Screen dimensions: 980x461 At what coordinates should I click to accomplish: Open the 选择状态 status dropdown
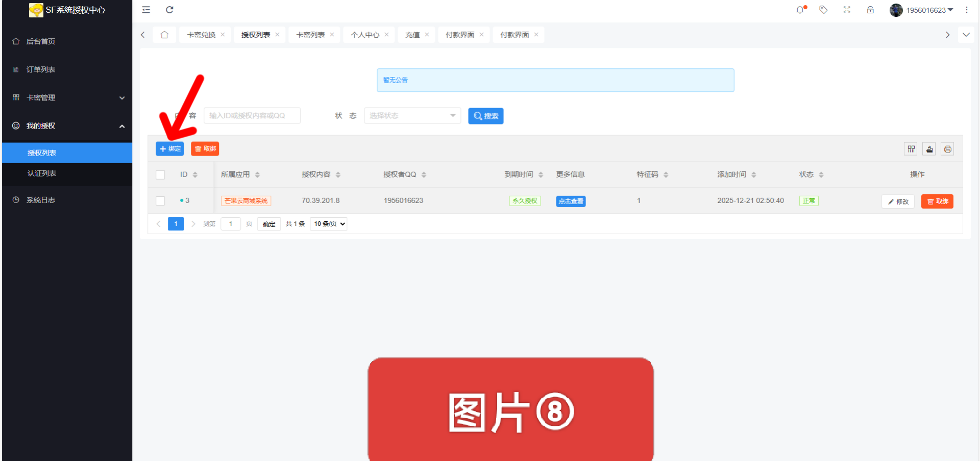pyautogui.click(x=412, y=116)
